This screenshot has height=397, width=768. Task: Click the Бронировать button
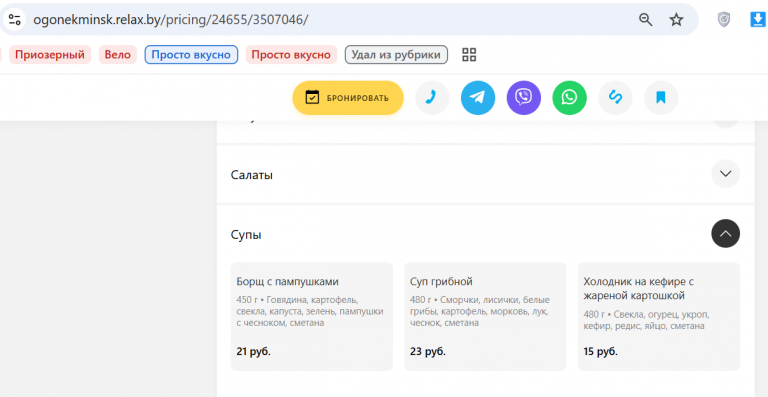pos(348,98)
